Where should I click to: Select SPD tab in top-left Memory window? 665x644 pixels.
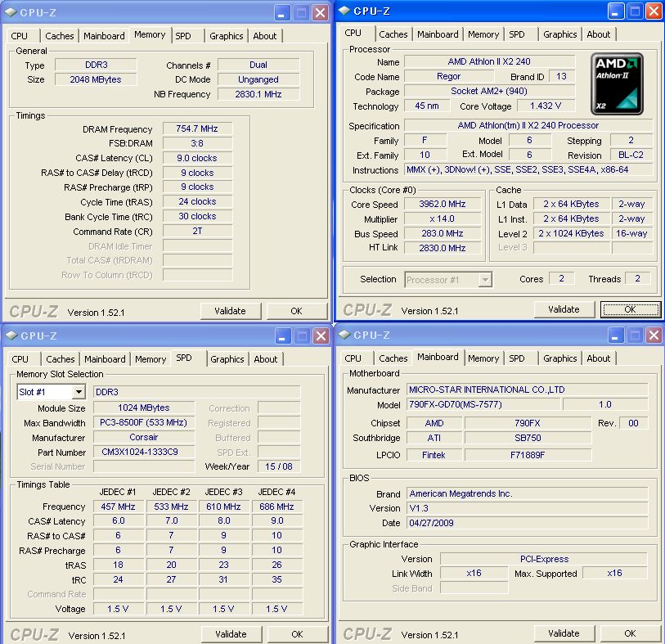tap(183, 36)
